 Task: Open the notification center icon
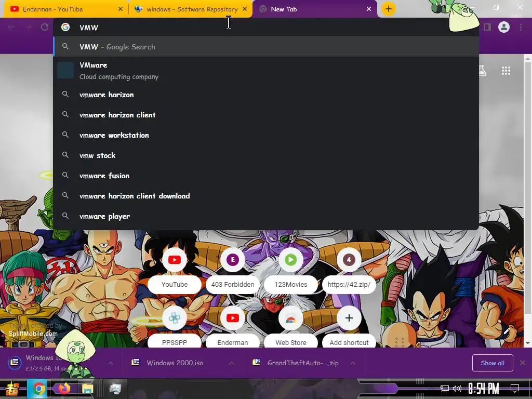click(x=515, y=389)
